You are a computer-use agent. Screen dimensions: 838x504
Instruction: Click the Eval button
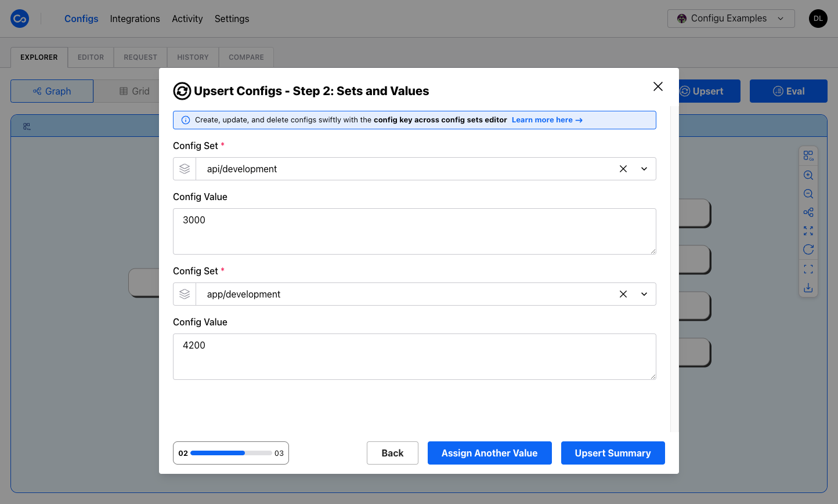[x=789, y=91]
